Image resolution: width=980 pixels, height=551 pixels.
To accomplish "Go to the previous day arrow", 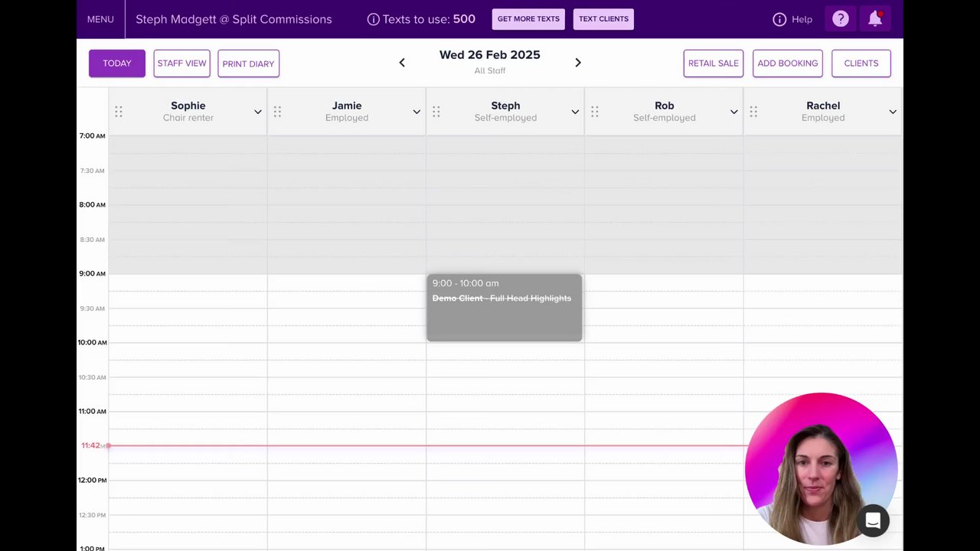I will click(x=402, y=63).
